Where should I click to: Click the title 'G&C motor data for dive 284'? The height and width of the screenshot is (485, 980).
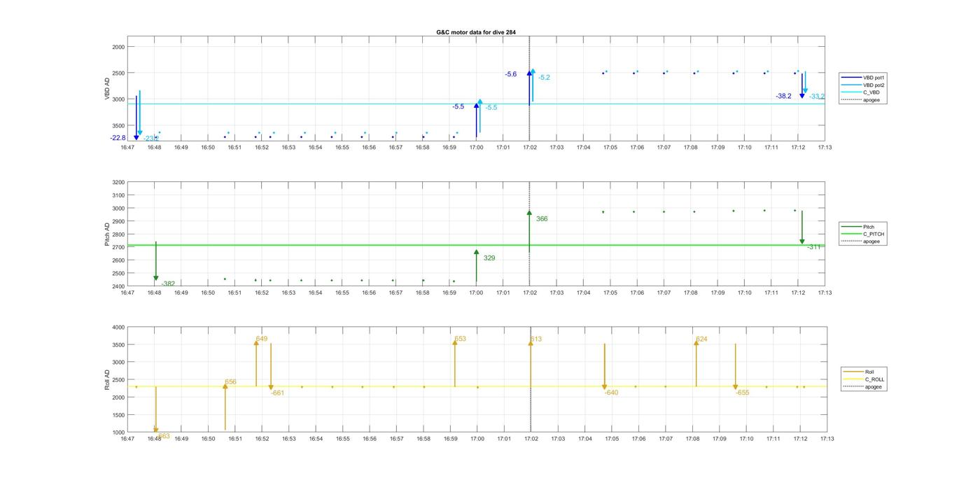pos(476,32)
